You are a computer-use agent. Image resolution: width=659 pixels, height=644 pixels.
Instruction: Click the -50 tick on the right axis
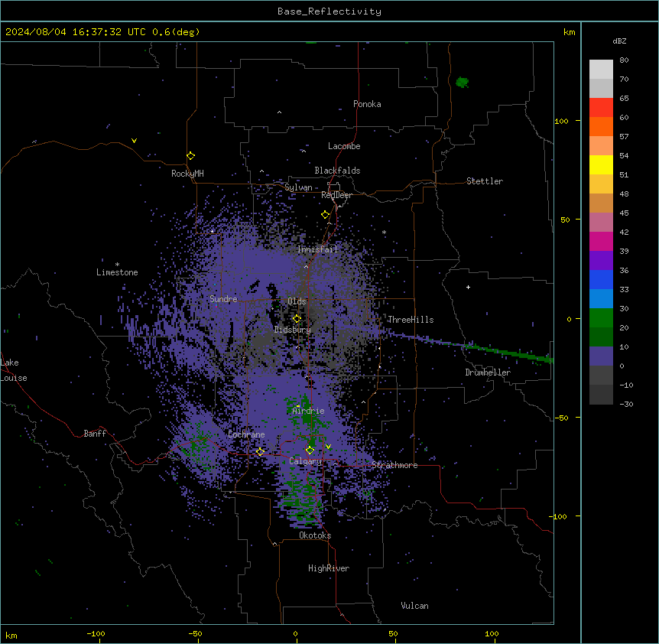[561, 418]
